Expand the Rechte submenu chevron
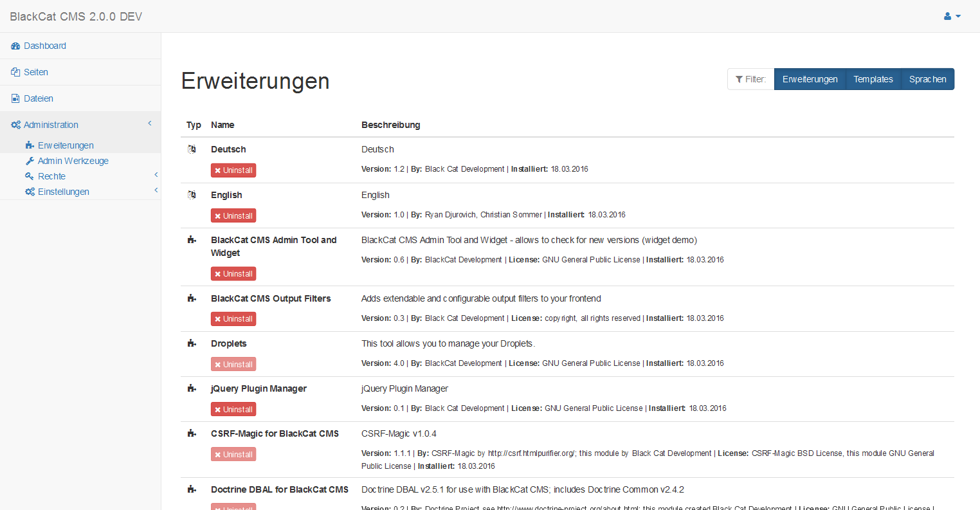Image resolution: width=980 pixels, height=510 pixels. click(156, 175)
